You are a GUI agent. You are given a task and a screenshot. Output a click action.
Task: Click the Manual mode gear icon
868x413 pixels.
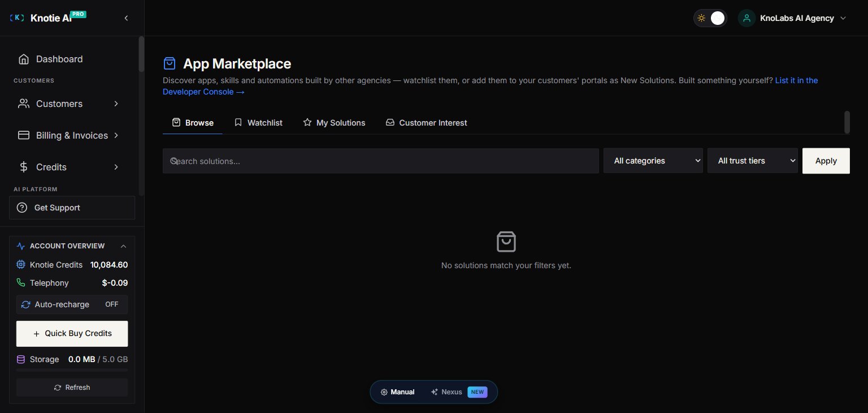[x=384, y=392]
